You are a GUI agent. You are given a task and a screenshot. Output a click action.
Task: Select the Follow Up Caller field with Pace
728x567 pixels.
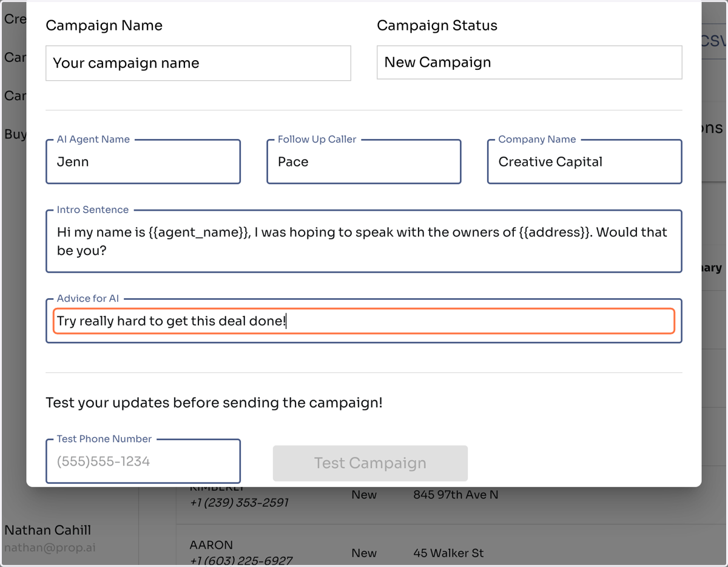coord(364,161)
